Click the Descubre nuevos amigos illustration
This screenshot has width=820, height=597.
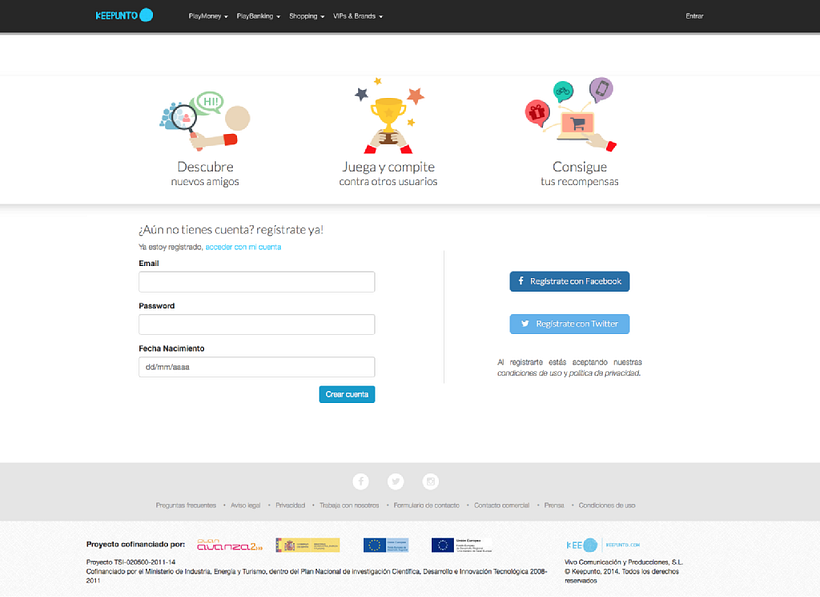(205, 121)
